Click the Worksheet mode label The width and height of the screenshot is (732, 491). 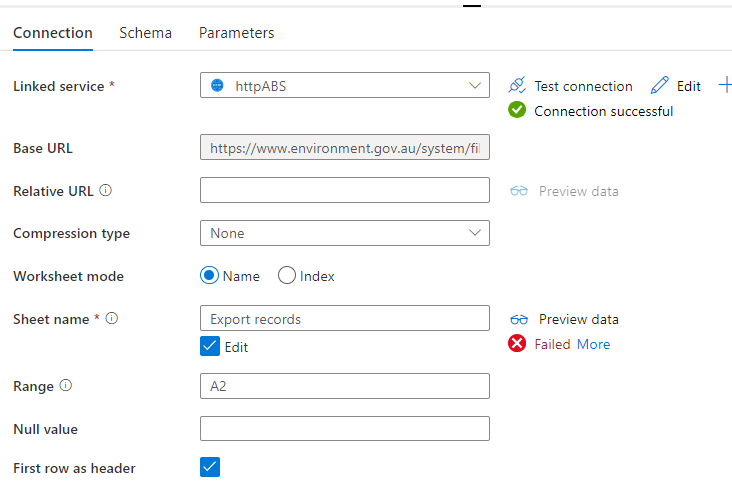tap(69, 276)
